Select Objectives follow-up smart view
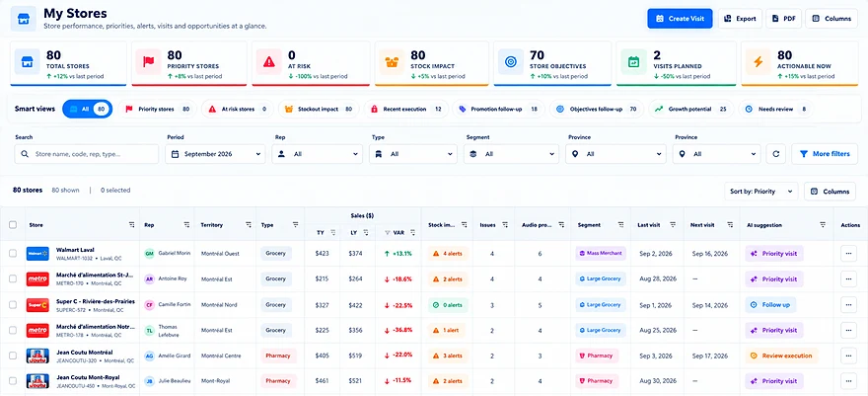This screenshot has width=868, height=396. click(597, 109)
